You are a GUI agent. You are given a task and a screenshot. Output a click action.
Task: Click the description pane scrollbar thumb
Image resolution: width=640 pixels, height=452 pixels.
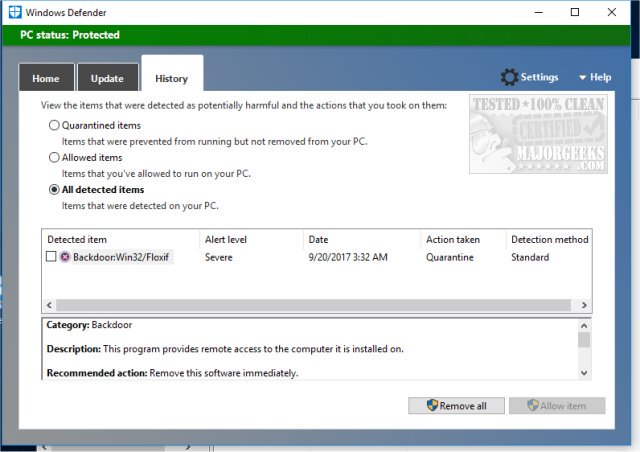(584, 340)
